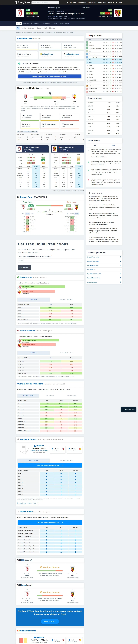This screenshot has width=138, height=644.
Task: Click the Number of Corners flag icon
Action: coord(18,439)
